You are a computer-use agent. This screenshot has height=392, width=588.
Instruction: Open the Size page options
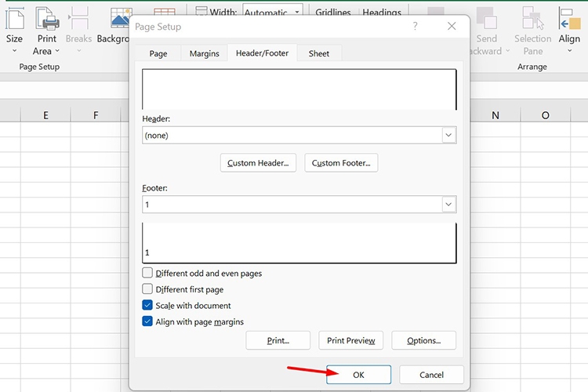(x=14, y=31)
